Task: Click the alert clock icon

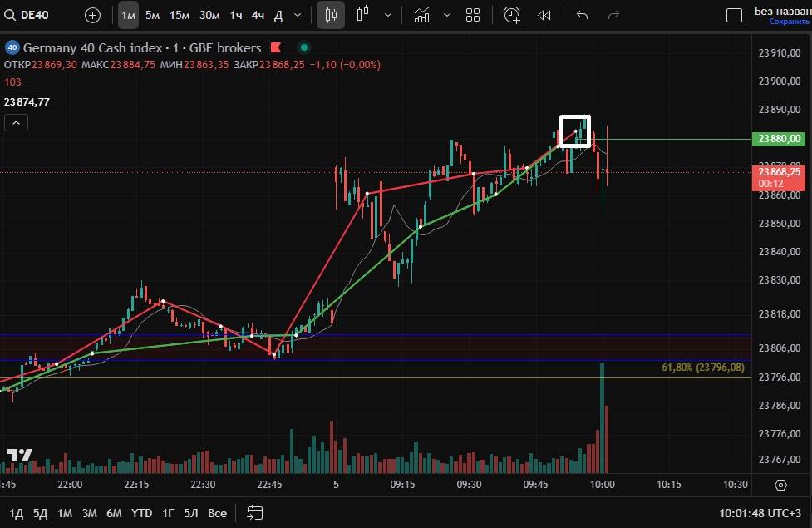Action: 511,15
